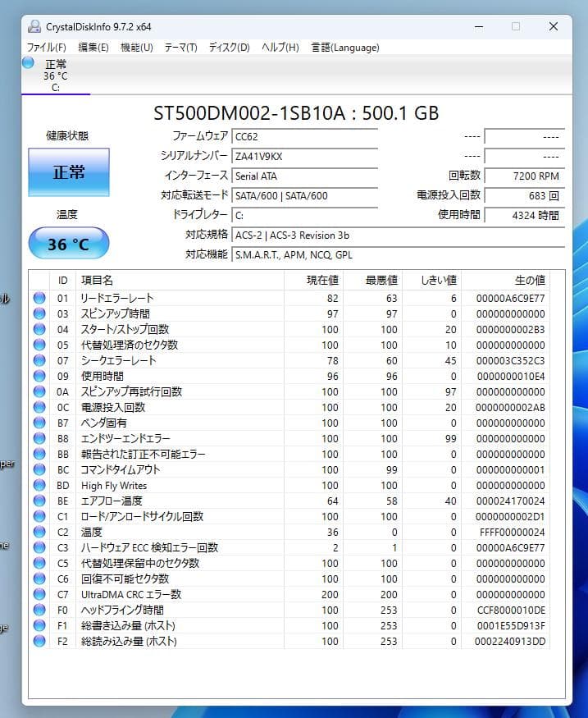Image resolution: width=588 pixels, height=718 pixels.
Task: Click status icon of row C5 代替処理保留中のセクタ数
Action: point(39,563)
